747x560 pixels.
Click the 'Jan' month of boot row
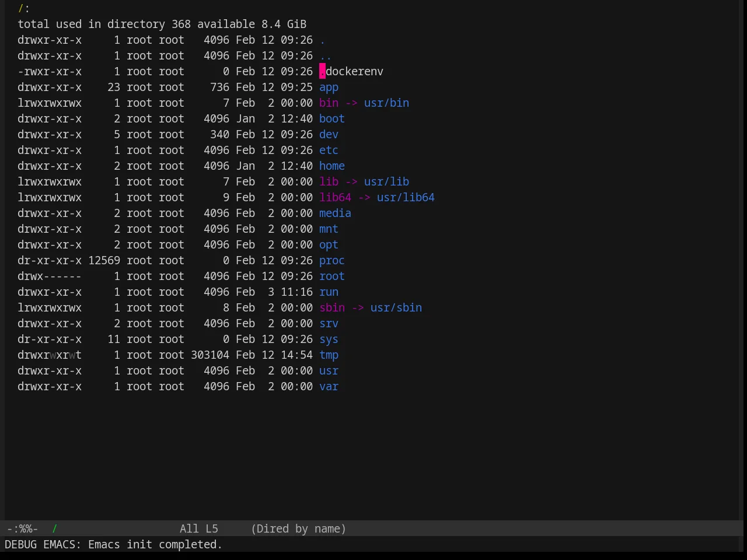(x=245, y=119)
